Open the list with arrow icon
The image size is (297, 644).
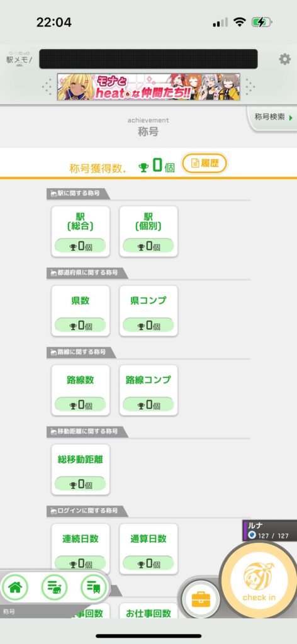(x=54, y=588)
